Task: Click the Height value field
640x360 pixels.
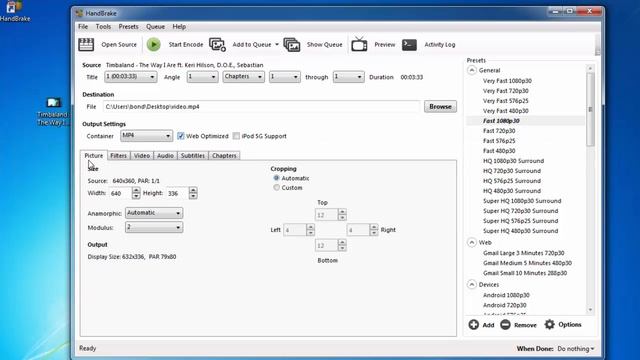Action: 178,193
